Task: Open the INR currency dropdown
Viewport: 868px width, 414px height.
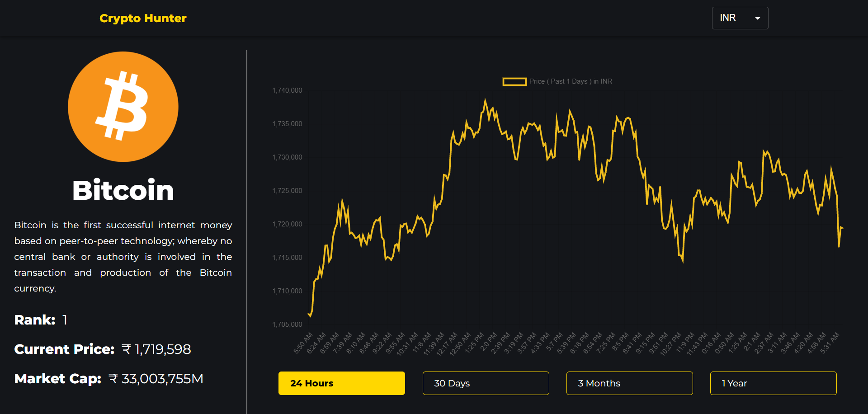Action: click(x=740, y=18)
